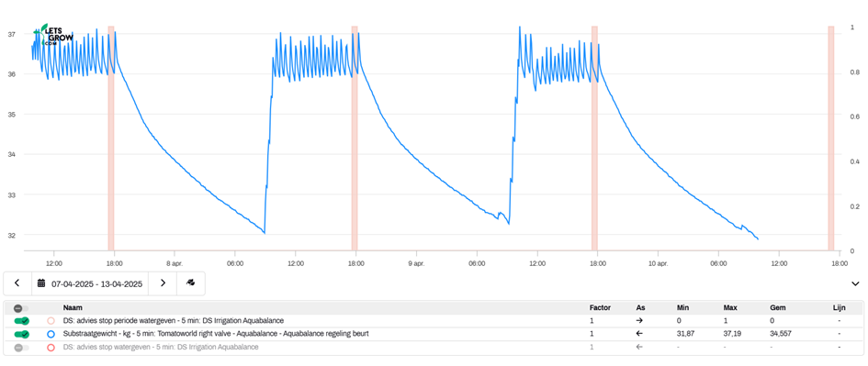This screenshot has width=868, height=366.
Task: Go to the next date period
Action: tap(163, 283)
